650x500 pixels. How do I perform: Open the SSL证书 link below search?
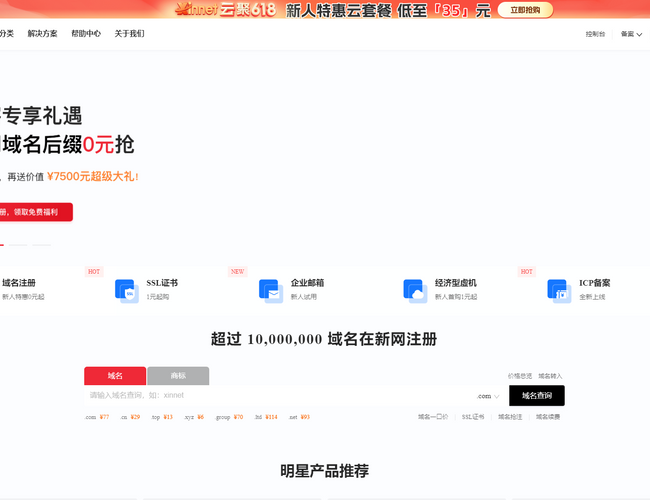point(473,417)
